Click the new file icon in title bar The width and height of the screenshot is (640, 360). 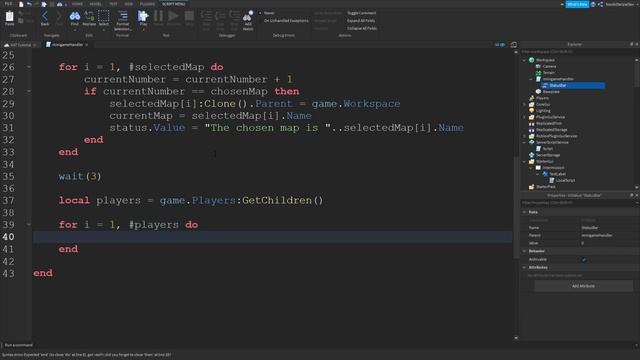click(21, 4)
